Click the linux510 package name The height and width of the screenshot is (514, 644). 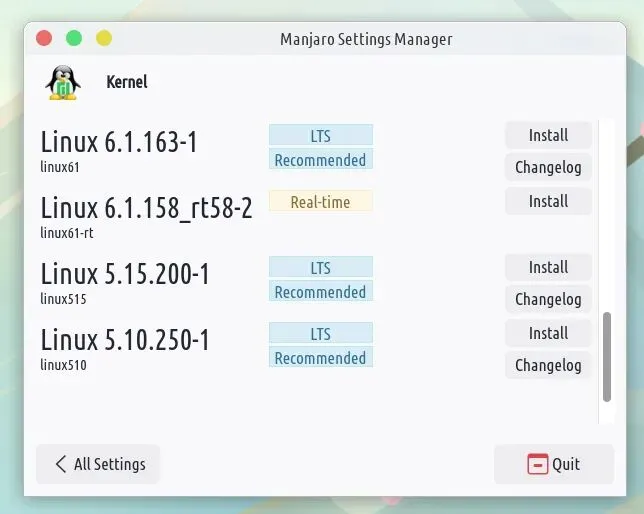pyautogui.click(x=63, y=365)
